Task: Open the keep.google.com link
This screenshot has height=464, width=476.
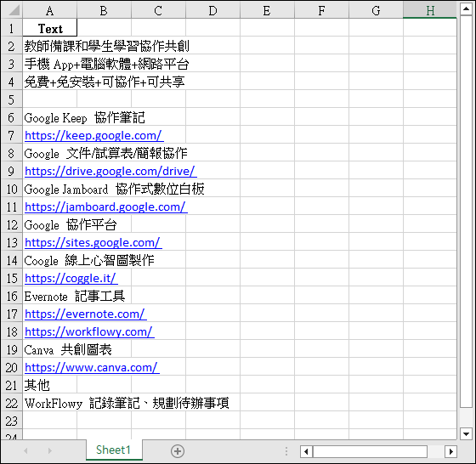Action: (x=94, y=135)
